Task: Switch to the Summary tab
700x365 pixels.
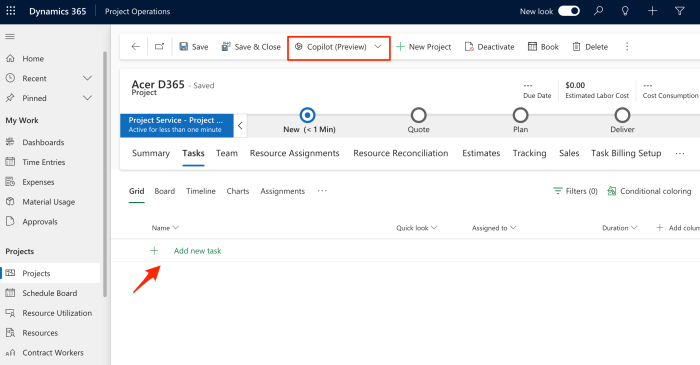Action: click(151, 153)
